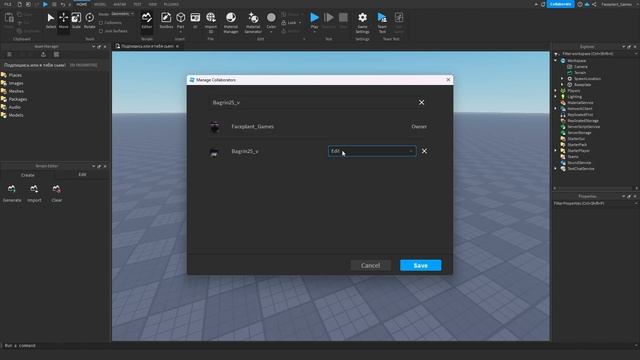Open Game Settings gear
640x360 pixels.
(362, 22)
